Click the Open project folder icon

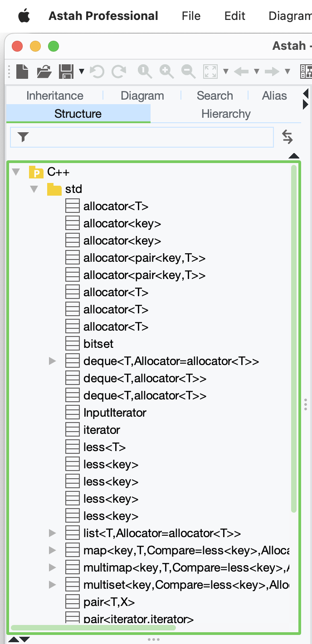click(44, 71)
